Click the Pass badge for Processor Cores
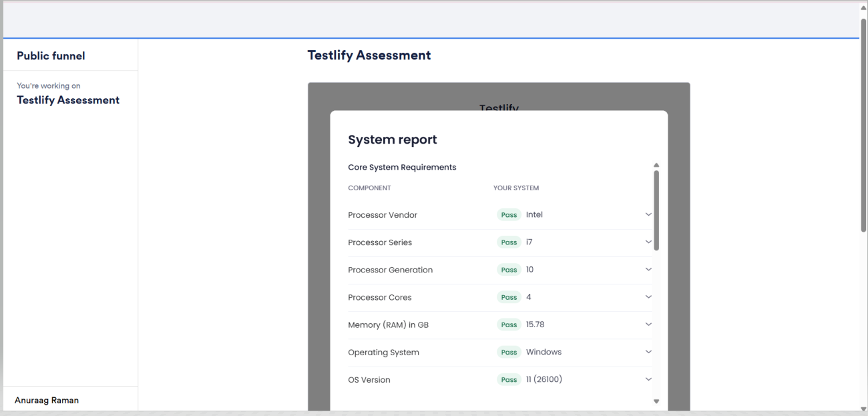The image size is (868, 416). (x=509, y=297)
